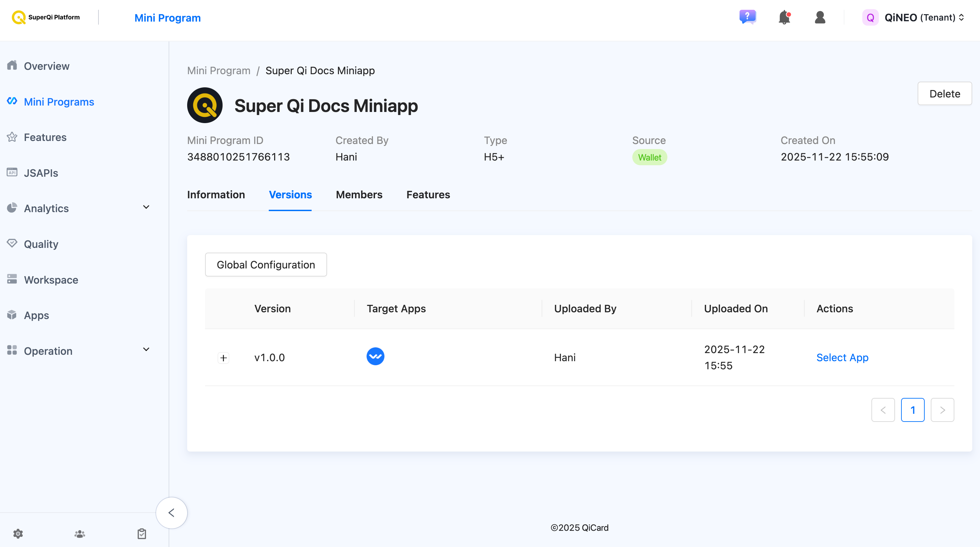Open Global Configuration

[x=265, y=265]
